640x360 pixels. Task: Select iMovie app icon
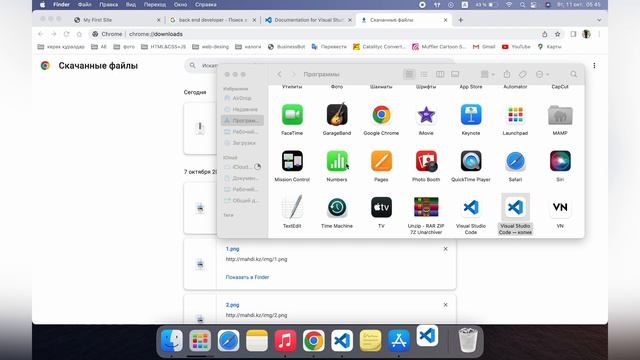pyautogui.click(x=426, y=115)
